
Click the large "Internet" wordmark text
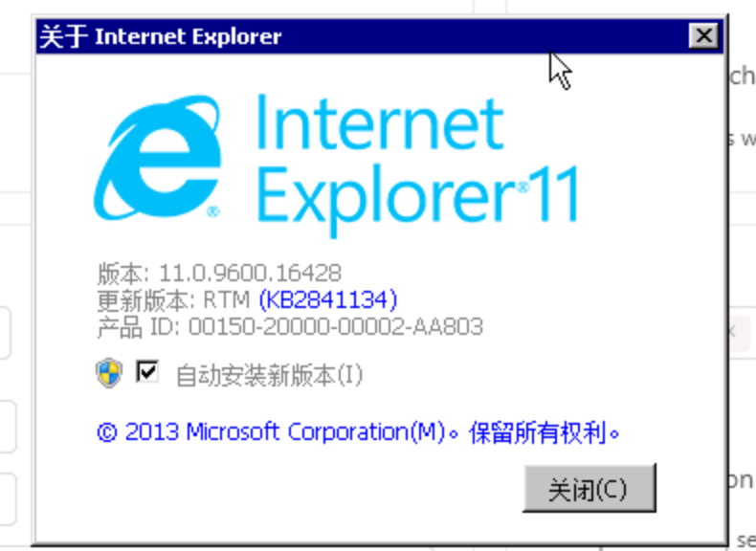(381, 121)
